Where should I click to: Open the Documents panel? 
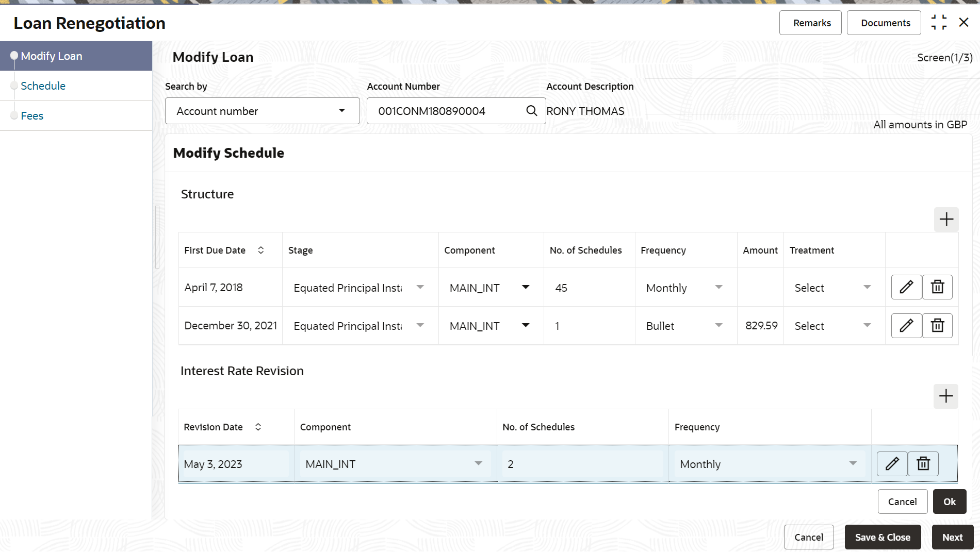[x=885, y=23]
